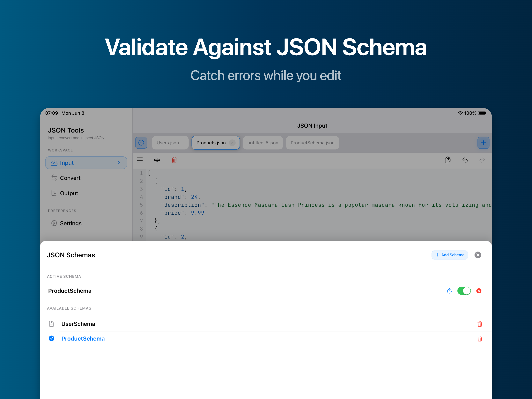The height and width of the screenshot is (399, 532).
Task: Switch to the Users.json tab
Action: [170, 143]
